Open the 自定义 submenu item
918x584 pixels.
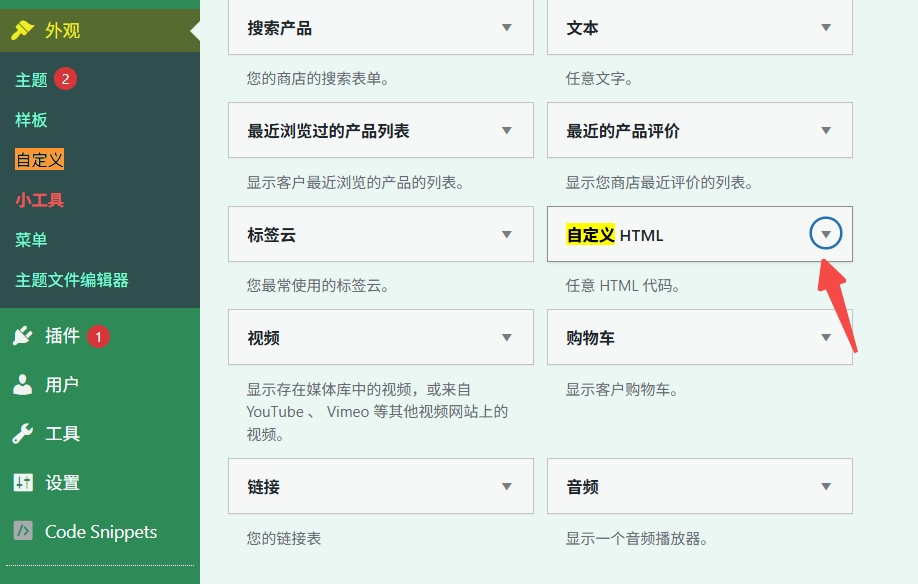click(39, 159)
